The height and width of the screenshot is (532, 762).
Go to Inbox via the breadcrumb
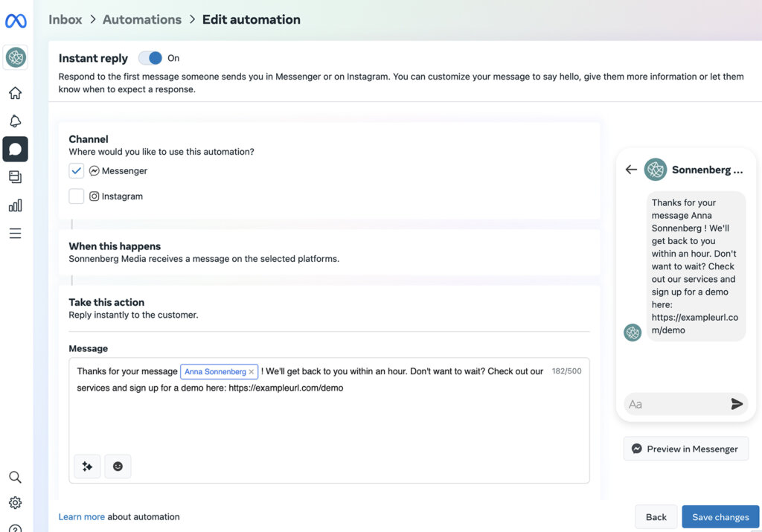tap(65, 19)
